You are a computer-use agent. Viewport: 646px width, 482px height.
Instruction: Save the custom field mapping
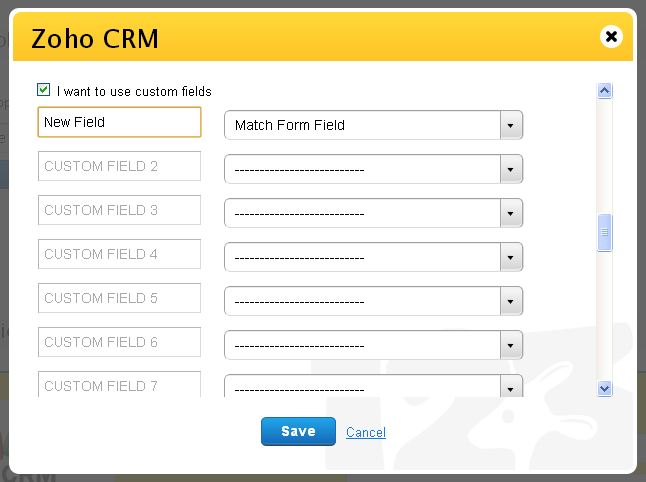(298, 431)
